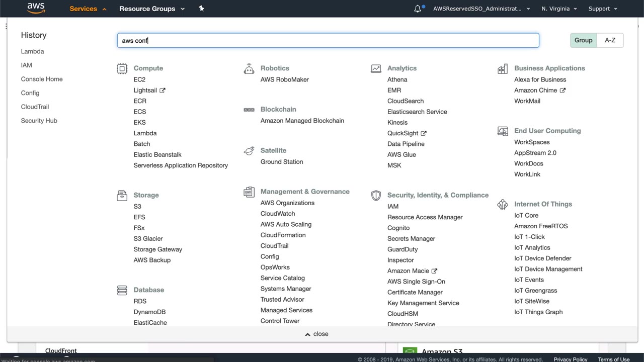The width and height of the screenshot is (644, 362).
Task: Open DynamoDB
Action: [149, 312]
